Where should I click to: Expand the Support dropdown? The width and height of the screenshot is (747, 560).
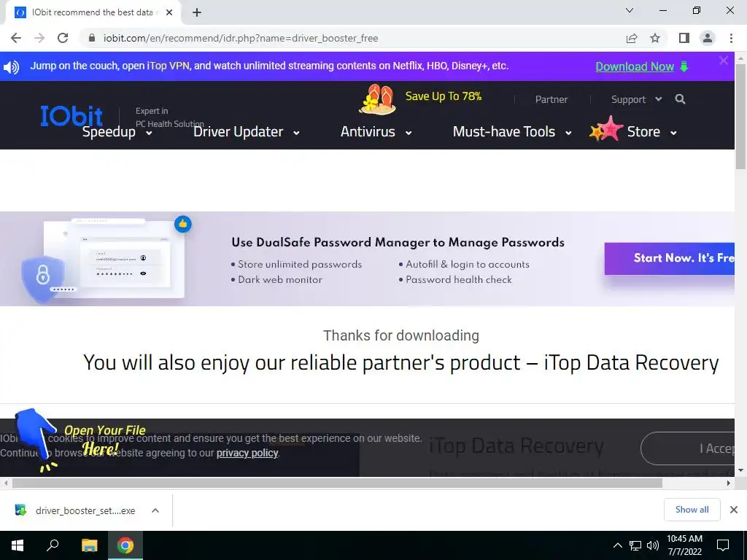636,99
